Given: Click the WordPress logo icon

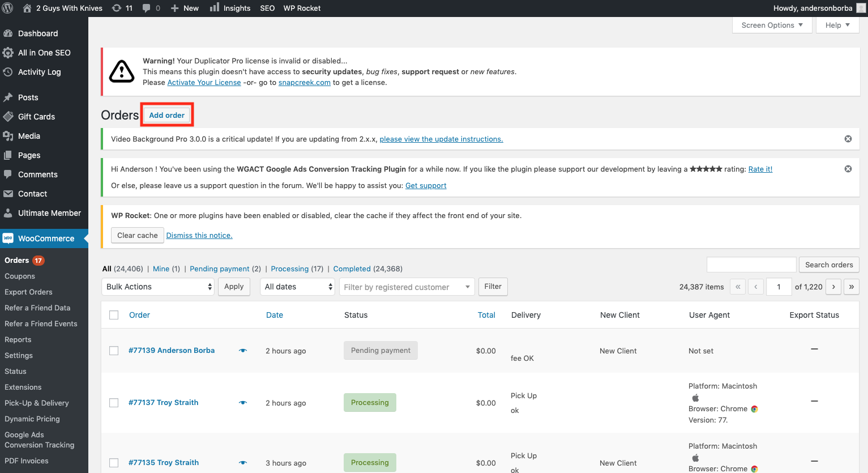Looking at the screenshot, I should 8,8.
